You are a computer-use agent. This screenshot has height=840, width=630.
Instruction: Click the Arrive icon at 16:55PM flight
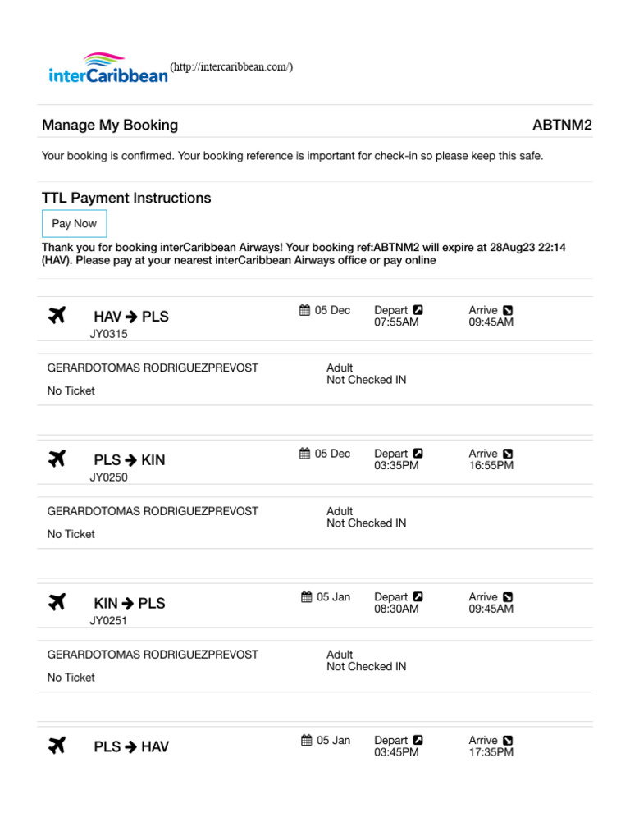[508, 454]
